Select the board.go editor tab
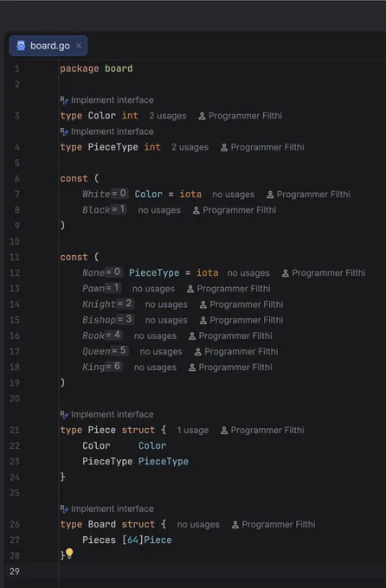 point(48,46)
